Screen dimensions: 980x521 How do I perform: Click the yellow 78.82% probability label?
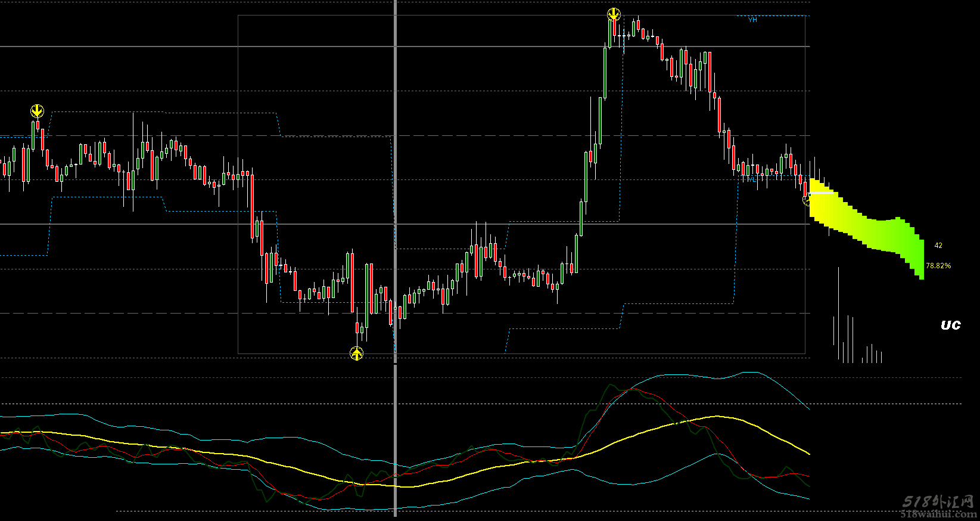click(x=938, y=266)
